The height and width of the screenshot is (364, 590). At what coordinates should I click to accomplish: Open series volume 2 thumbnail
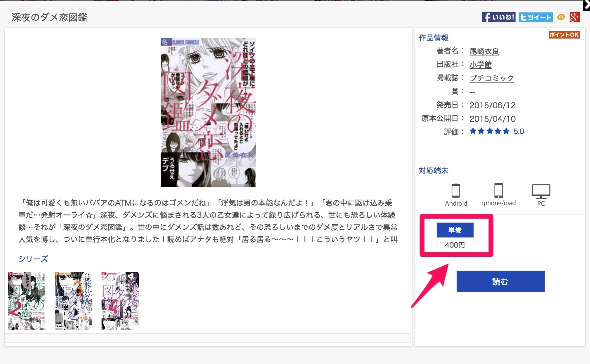(27, 301)
